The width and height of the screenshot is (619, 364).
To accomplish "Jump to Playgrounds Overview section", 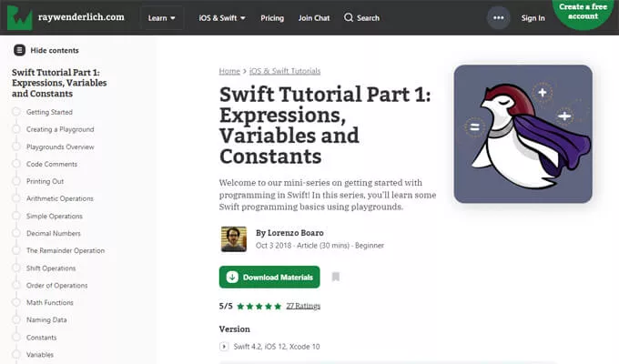I will [60, 147].
